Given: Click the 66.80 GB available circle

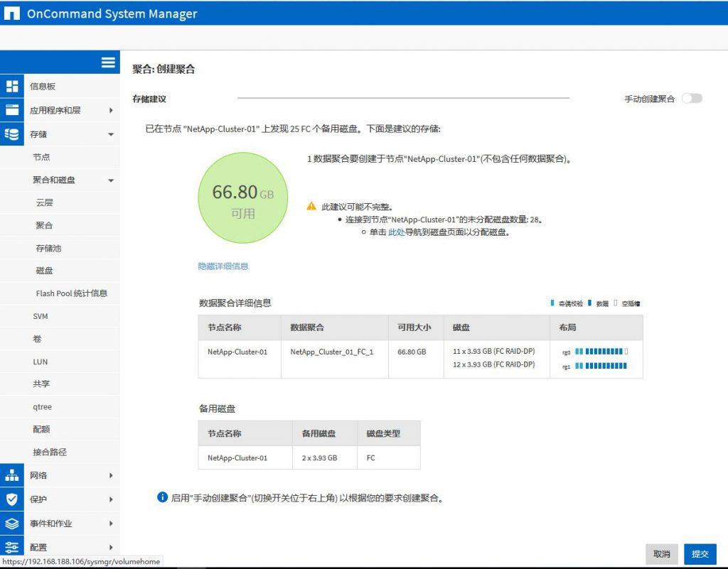Looking at the screenshot, I should (243, 198).
